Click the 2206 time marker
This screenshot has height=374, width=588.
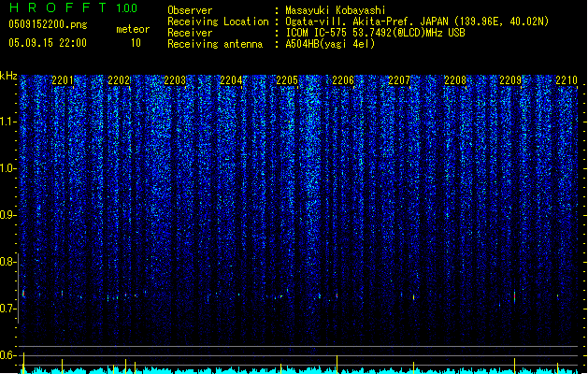coord(343,80)
